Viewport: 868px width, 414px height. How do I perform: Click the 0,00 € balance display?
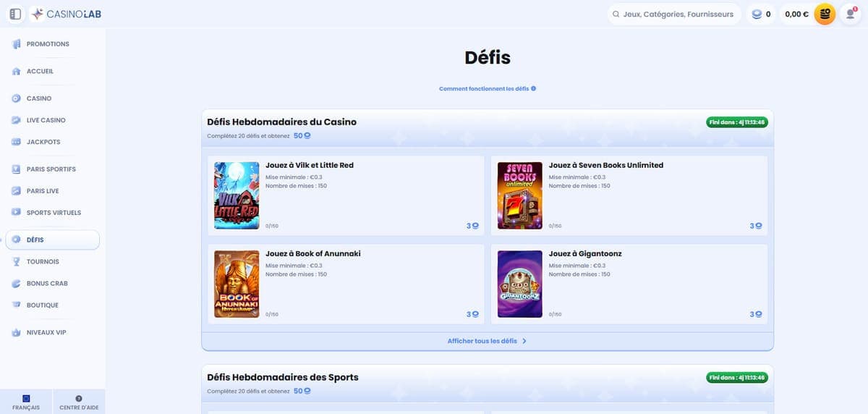pyautogui.click(x=796, y=14)
